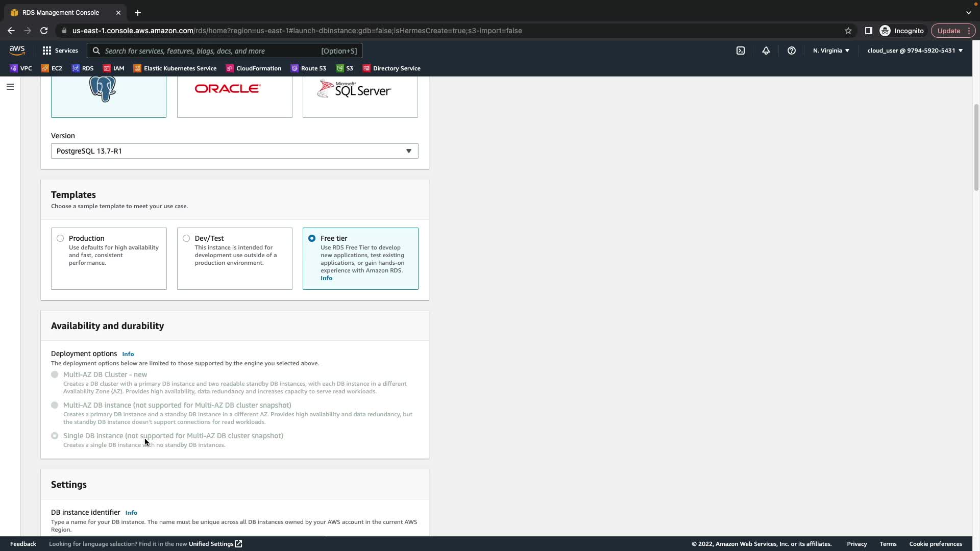Open the Services grid menu

click(x=60, y=51)
